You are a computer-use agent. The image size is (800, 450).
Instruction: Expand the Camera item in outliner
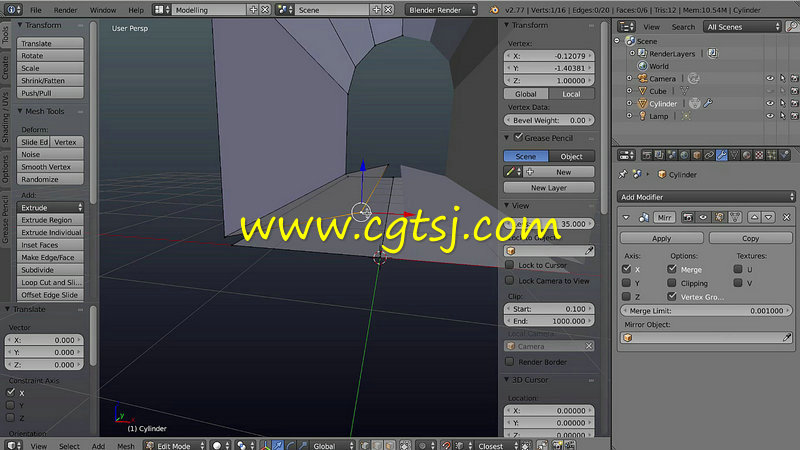point(629,79)
